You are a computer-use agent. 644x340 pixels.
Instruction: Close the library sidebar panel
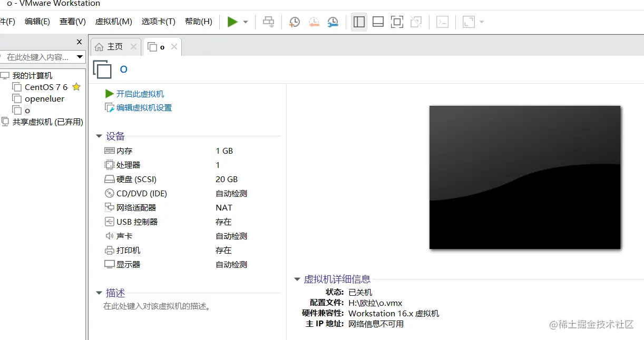80,42
